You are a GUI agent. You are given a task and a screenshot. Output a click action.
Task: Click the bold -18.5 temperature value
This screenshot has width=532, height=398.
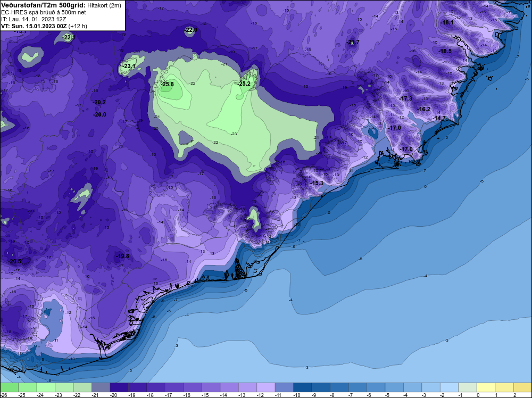(445, 51)
